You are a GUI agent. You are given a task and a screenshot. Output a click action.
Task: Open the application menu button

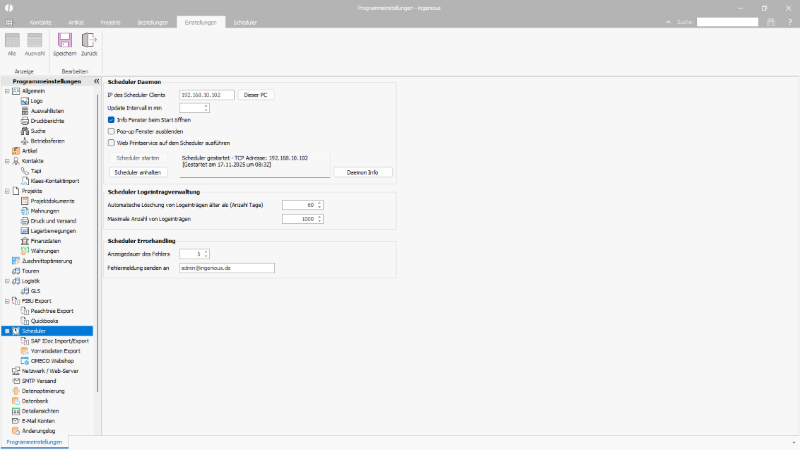pos(9,22)
